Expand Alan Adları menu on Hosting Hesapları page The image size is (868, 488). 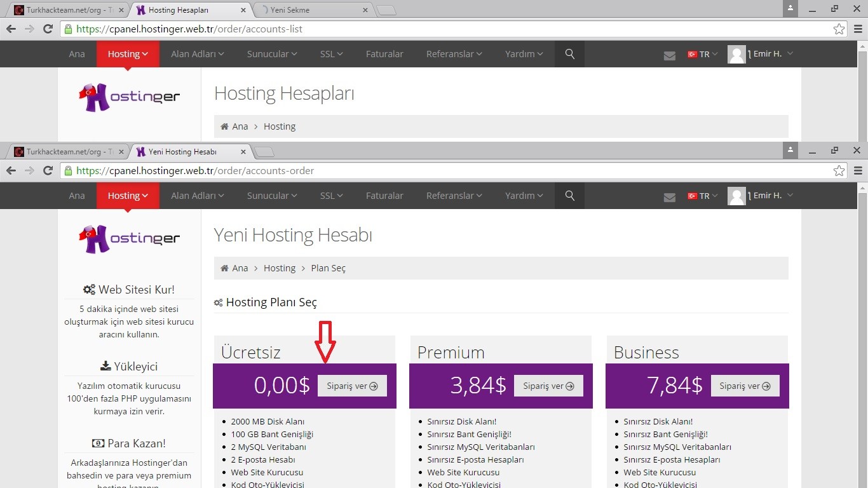point(197,54)
